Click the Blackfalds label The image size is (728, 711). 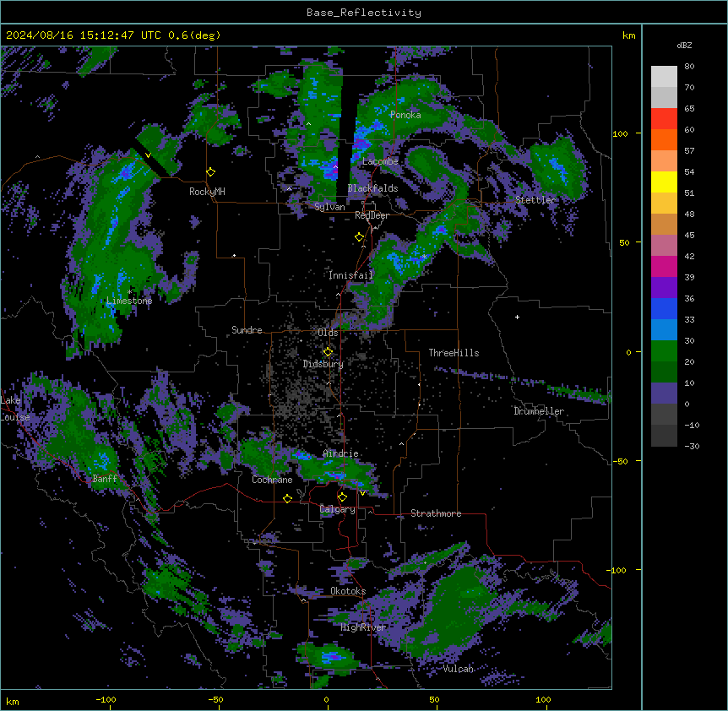372,188
